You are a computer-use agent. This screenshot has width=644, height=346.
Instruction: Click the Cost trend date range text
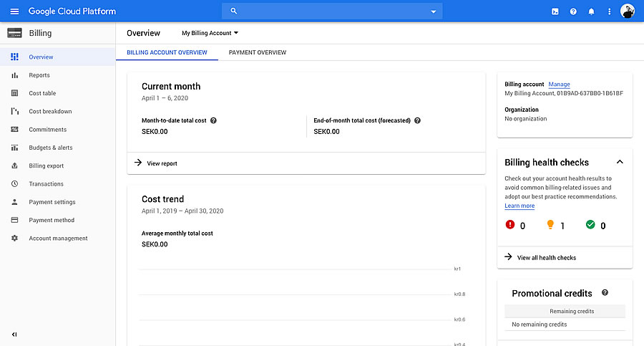click(x=182, y=211)
